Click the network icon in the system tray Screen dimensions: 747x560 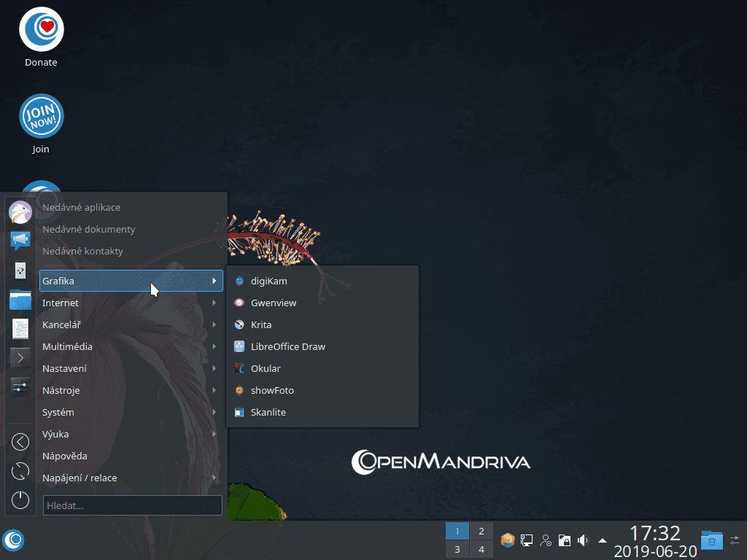point(526,540)
